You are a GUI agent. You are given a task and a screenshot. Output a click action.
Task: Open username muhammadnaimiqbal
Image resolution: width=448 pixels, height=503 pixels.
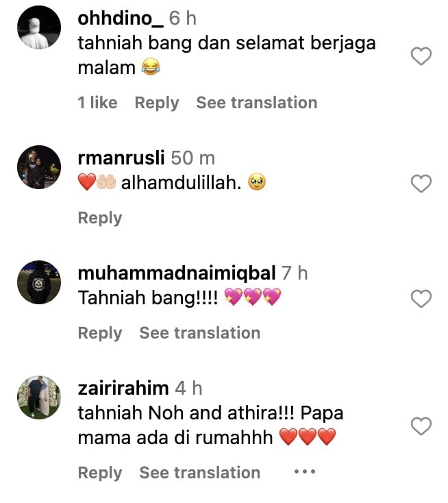pyautogui.click(x=177, y=273)
